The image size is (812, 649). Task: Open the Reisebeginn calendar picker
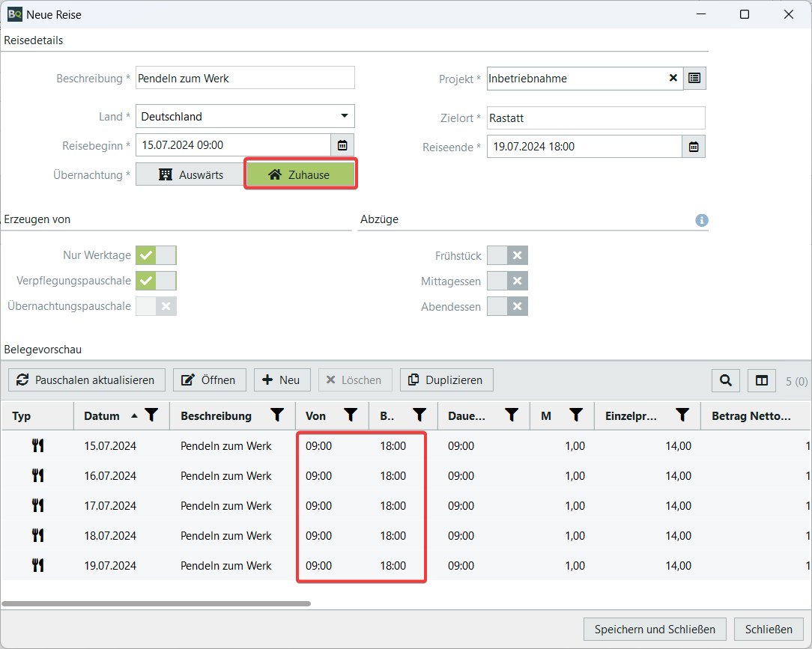pos(342,145)
